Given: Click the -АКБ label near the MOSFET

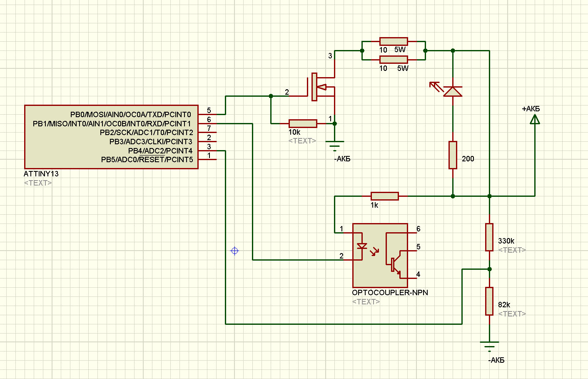Looking at the screenshot, I should (x=342, y=159).
